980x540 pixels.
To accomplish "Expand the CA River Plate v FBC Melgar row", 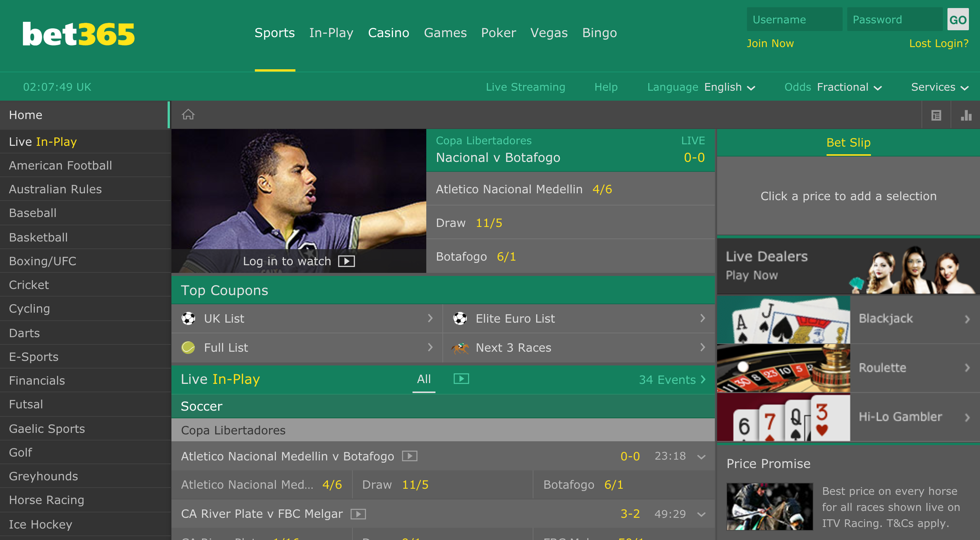I will point(703,512).
